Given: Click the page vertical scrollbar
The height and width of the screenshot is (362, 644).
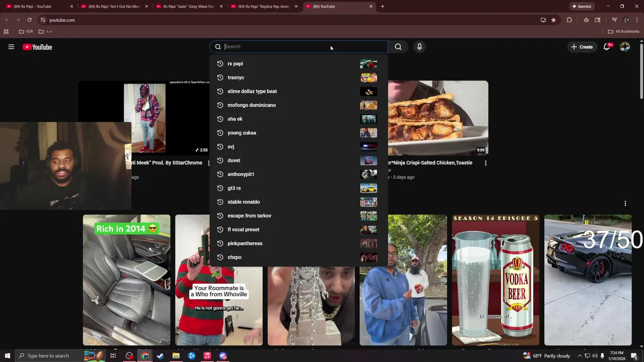Looking at the screenshot, I should (641, 70).
